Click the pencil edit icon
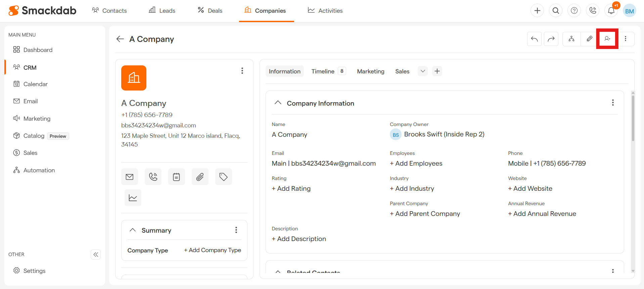The width and height of the screenshot is (644, 289). tap(589, 39)
